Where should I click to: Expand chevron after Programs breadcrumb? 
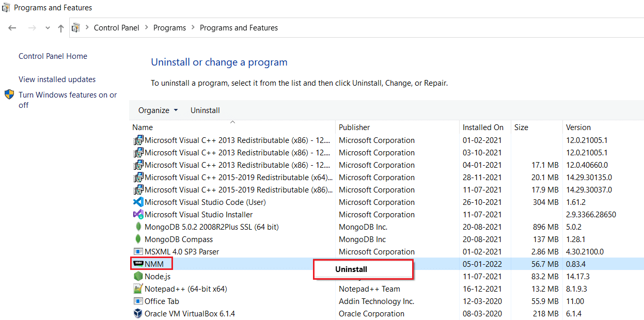pos(193,28)
